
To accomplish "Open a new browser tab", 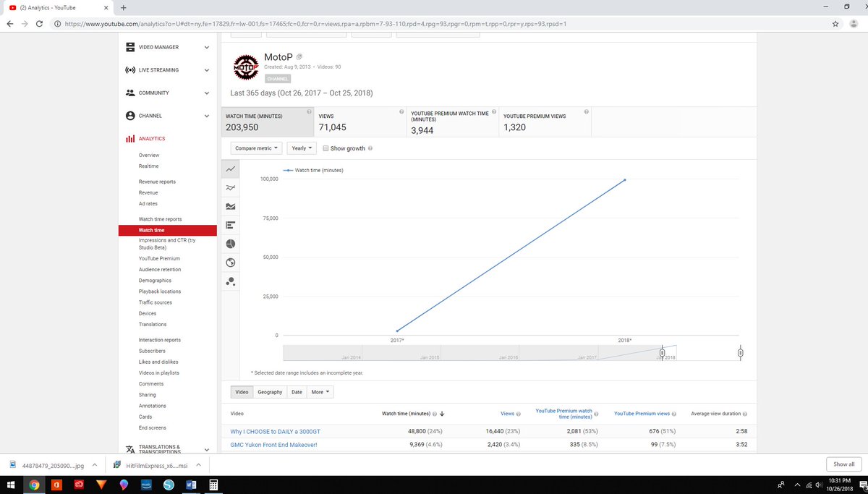I will coord(123,7).
